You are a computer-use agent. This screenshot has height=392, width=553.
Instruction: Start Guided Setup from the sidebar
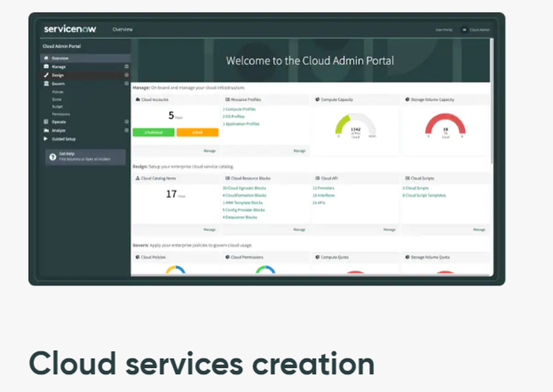(x=64, y=139)
